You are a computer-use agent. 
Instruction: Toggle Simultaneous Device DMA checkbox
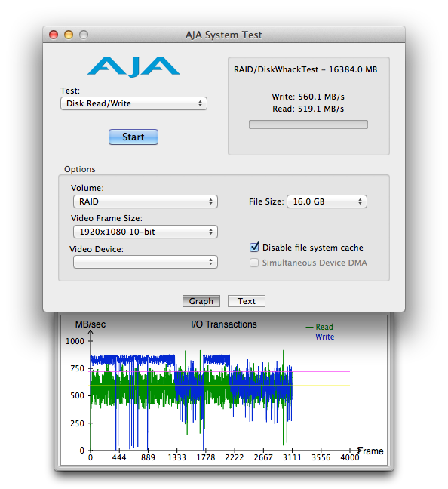tap(254, 263)
